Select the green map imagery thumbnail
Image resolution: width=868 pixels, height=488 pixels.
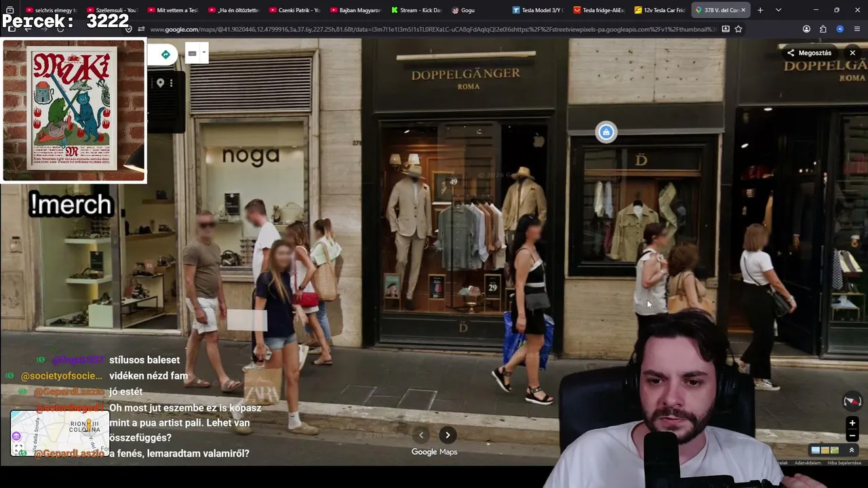coord(834,450)
